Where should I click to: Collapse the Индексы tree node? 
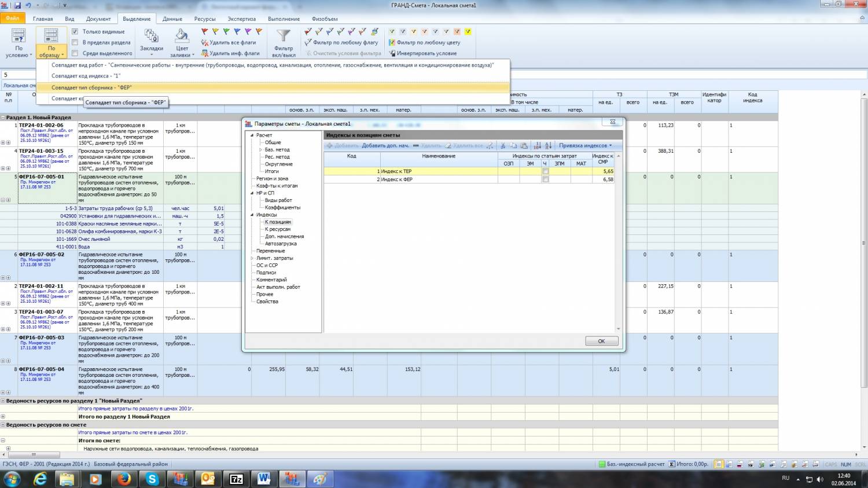click(x=252, y=215)
